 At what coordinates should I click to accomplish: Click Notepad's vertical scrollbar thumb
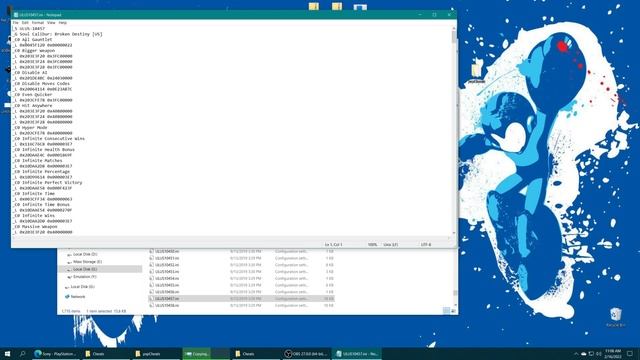[454, 37]
